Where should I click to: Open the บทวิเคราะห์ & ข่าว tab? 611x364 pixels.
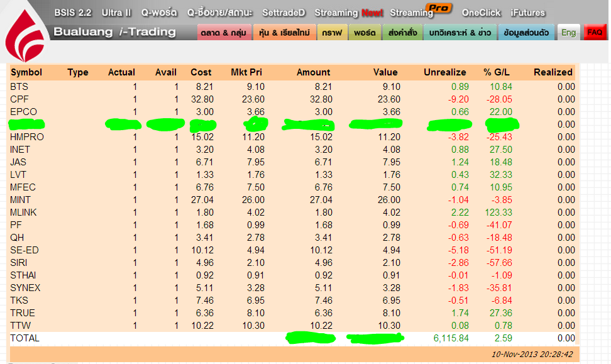coord(460,32)
